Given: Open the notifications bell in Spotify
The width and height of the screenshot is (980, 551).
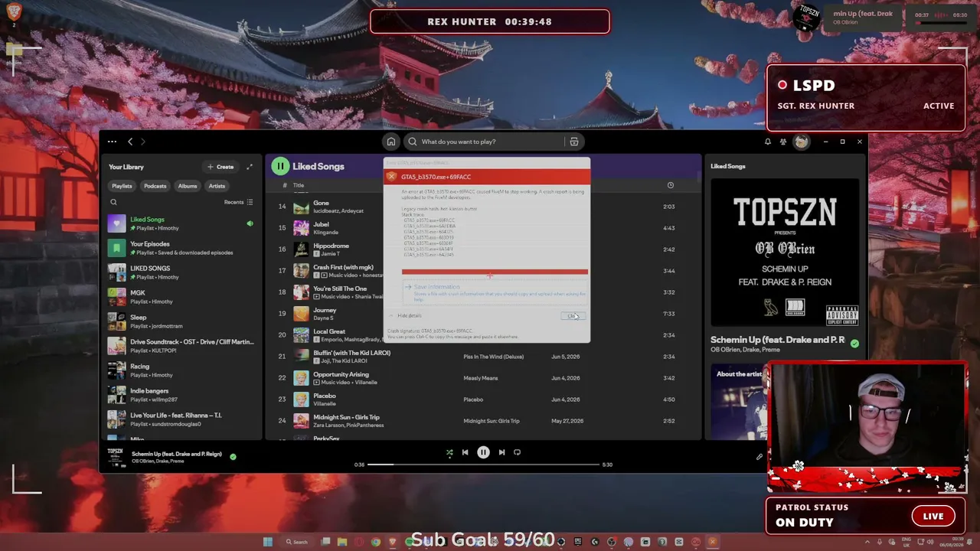Looking at the screenshot, I should (767, 142).
